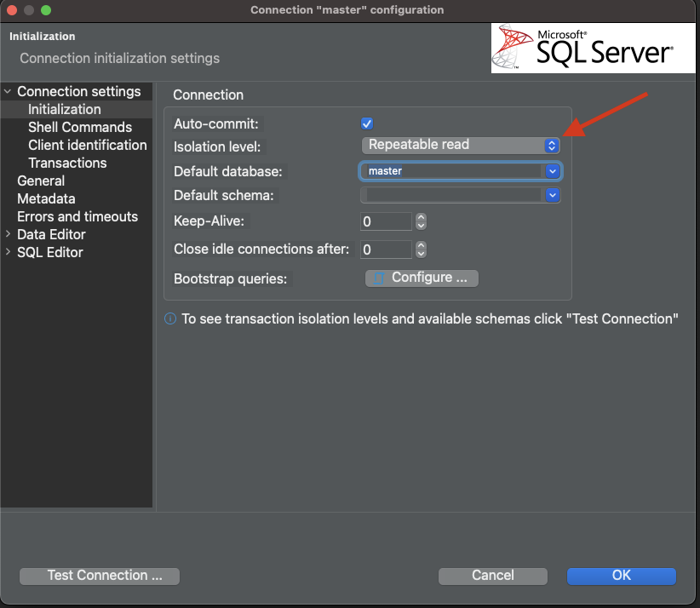Screen dimensions: 700x608
Task: Open the Default database dropdown
Action: click(x=552, y=171)
